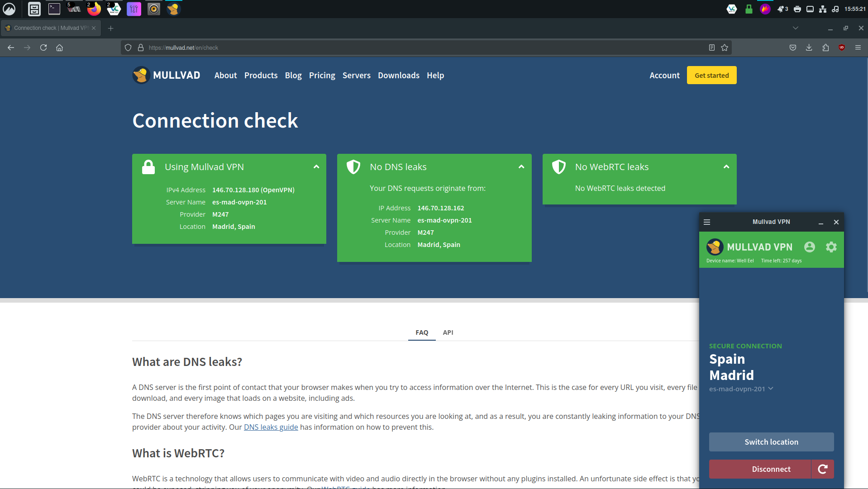Open file manager from the taskbar
The width and height of the screenshot is (868, 489).
34,9
